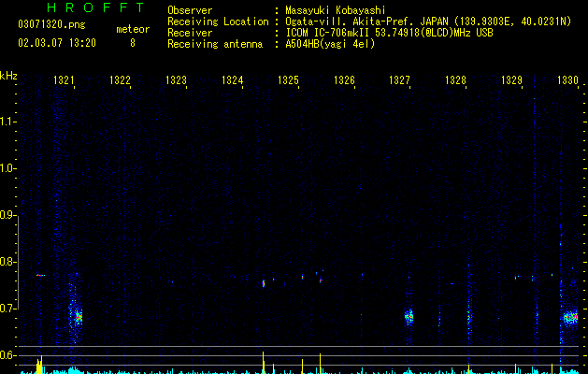This screenshot has height=374, width=588.
Task: Click the Receiving antenna label
Action: 215,44
